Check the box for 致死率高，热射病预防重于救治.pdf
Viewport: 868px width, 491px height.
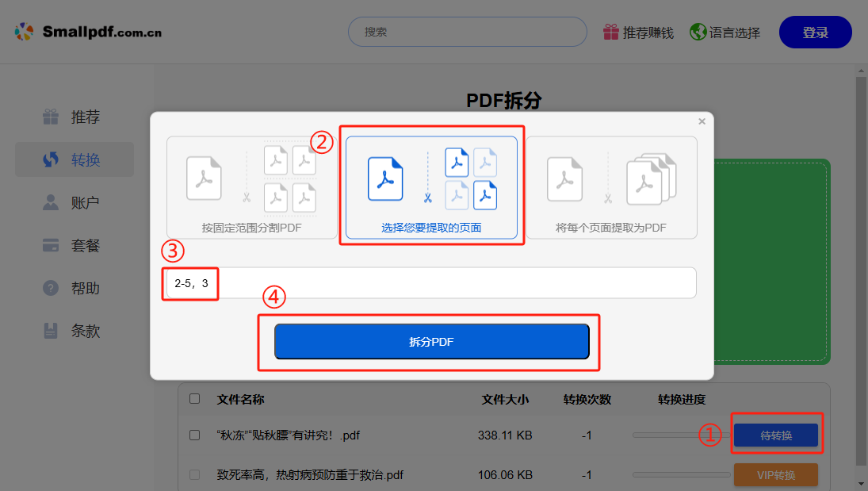(x=194, y=474)
